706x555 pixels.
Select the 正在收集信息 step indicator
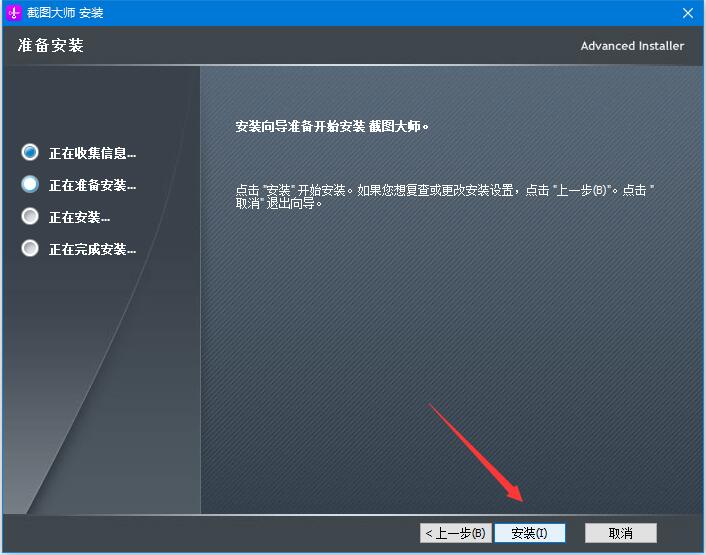[x=30, y=153]
